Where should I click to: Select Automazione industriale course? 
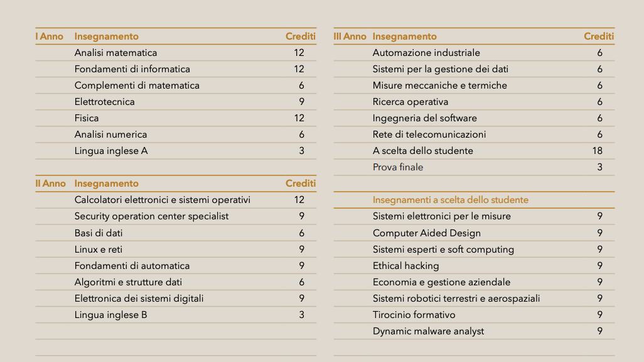click(426, 53)
